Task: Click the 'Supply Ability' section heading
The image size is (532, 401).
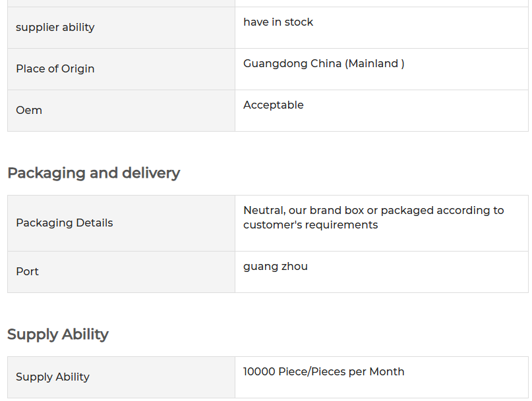Action: click(x=57, y=334)
